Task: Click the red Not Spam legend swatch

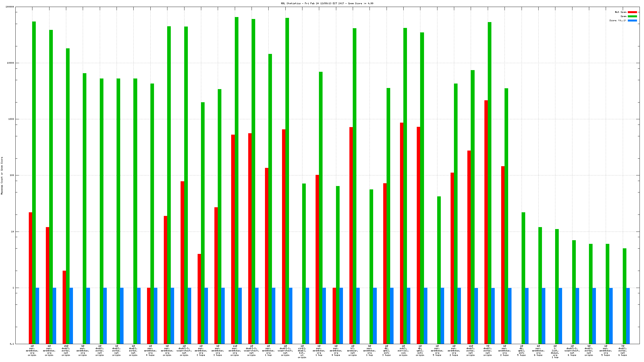Action: tap(632, 12)
